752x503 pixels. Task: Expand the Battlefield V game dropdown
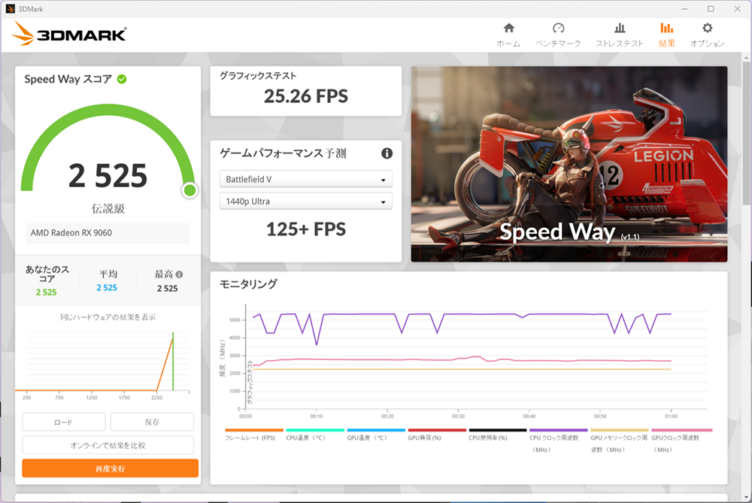[306, 180]
